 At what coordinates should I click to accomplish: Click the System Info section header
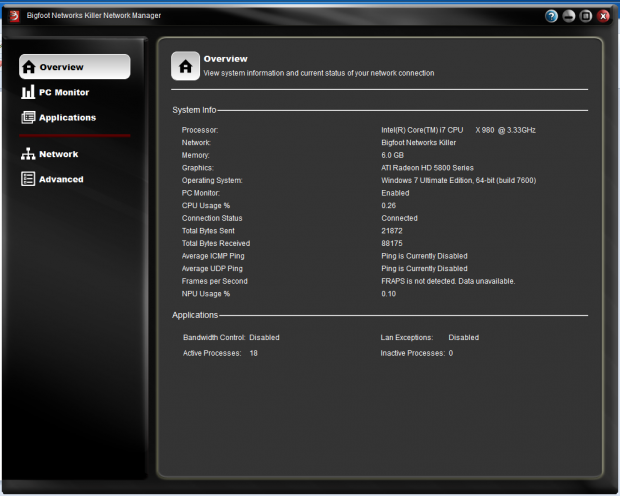(x=194, y=110)
